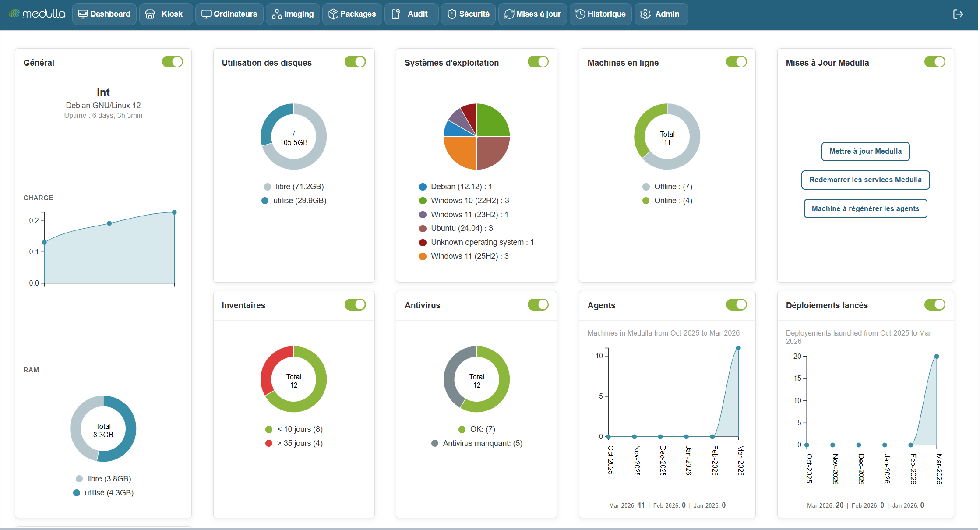The image size is (980, 530).
Task: Click the Packages box icon
Action: click(x=333, y=14)
